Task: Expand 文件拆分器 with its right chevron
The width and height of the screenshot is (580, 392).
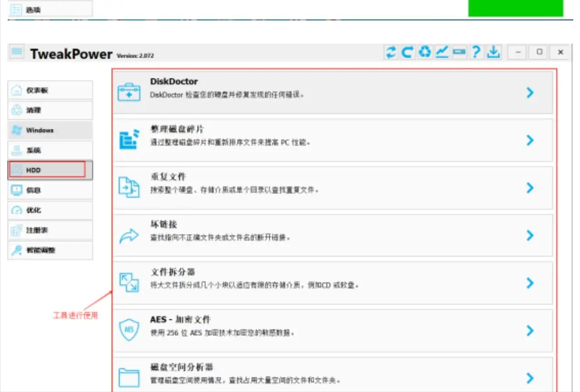Action: pos(530,283)
